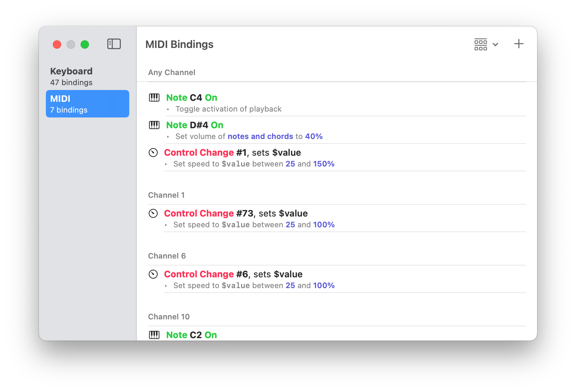This screenshot has width=576, height=392.
Task: Select the Note C4 On binding title
Action: [x=191, y=98]
